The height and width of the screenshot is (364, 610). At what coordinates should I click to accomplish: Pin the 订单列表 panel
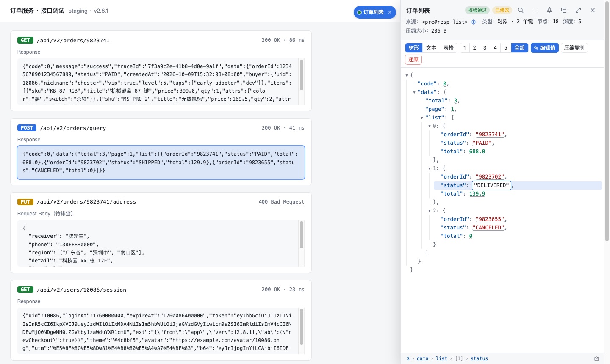pos(549,10)
